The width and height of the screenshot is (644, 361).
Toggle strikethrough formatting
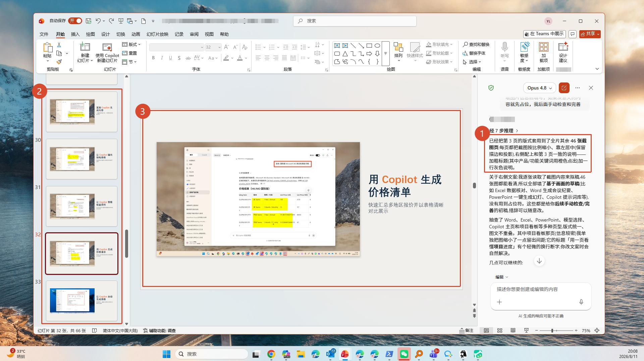[188, 58]
